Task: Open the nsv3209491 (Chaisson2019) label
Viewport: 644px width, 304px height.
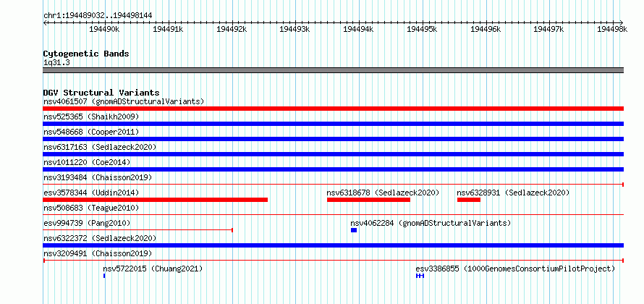Action: 98,253
